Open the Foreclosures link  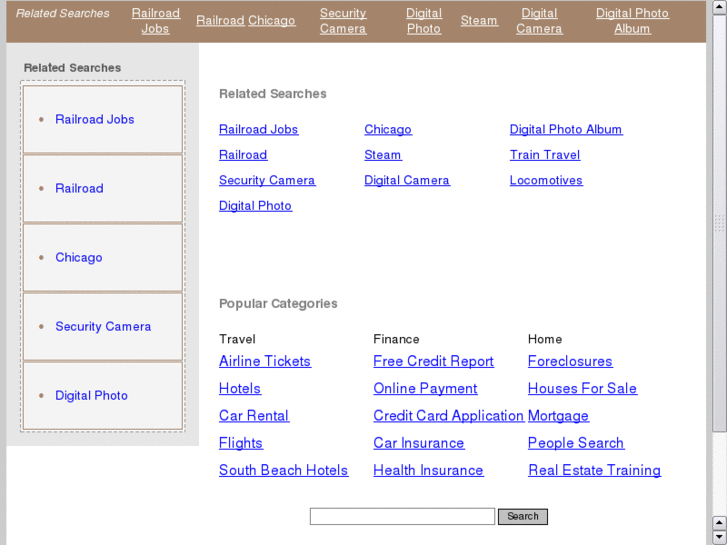pos(570,361)
